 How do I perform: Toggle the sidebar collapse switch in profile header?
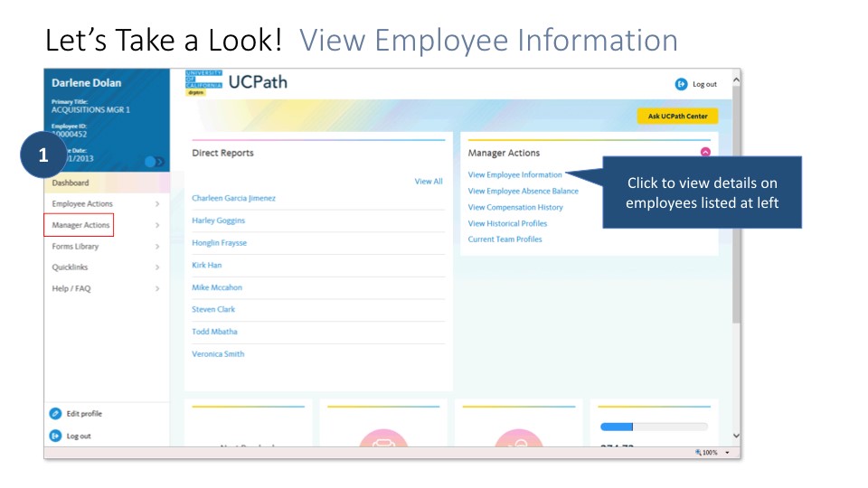click(155, 162)
